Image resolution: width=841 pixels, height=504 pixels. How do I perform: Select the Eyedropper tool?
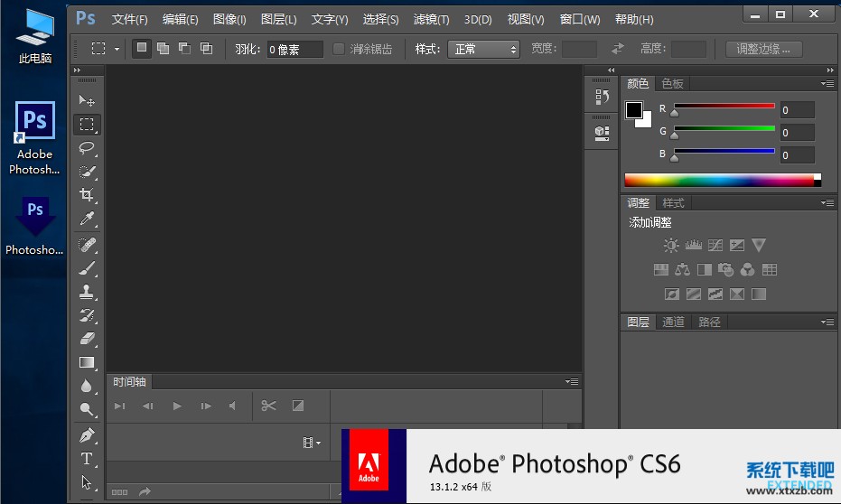point(87,219)
